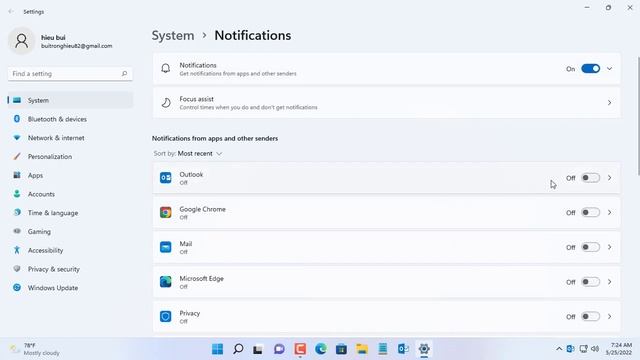Viewport: 640px width, 360px height.
Task: Turn on Mail notifications toggle
Action: pos(590,247)
